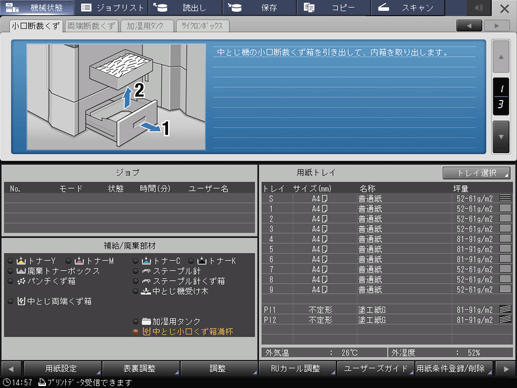Switch to the コピー copy tab
The width and height of the screenshot is (517, 388).
[333, 7]
